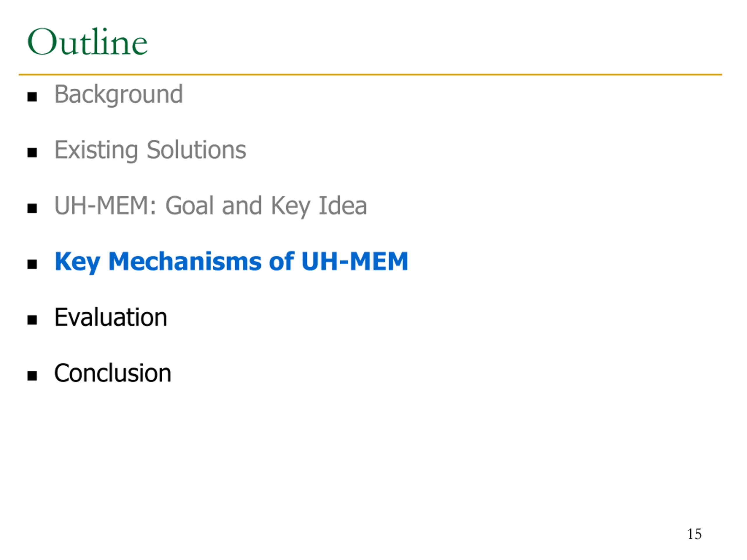Click the UH-MEM: Goal and Key Idea line

(210, 206)
